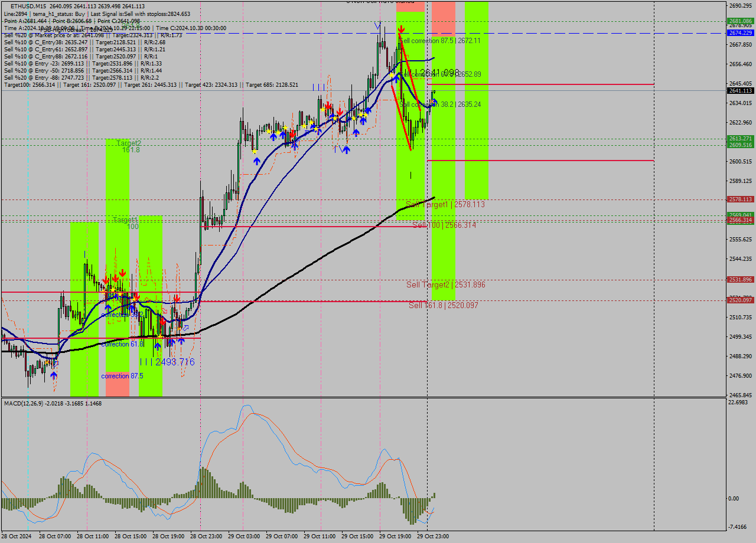The height and width of the screenshot is (543, 756).
Task: Click the 2656.460 price axis label
Action: tap(740, 64)
